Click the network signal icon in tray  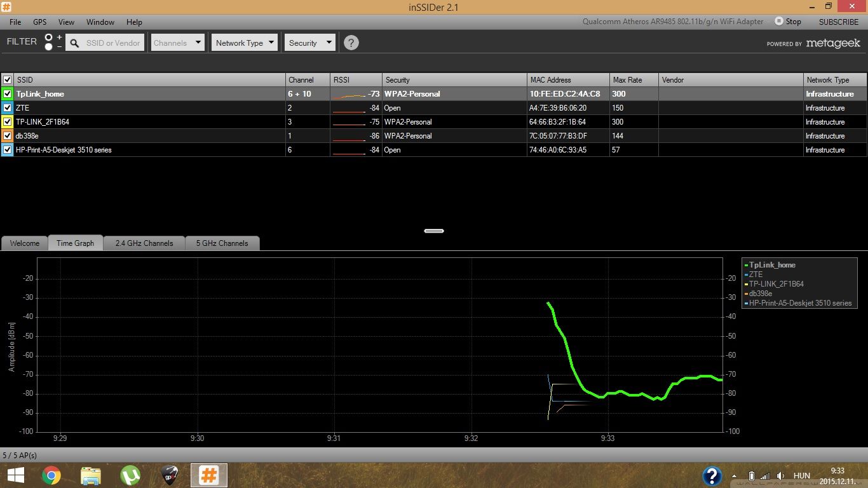pyautogui.click(x=764, y=476)
